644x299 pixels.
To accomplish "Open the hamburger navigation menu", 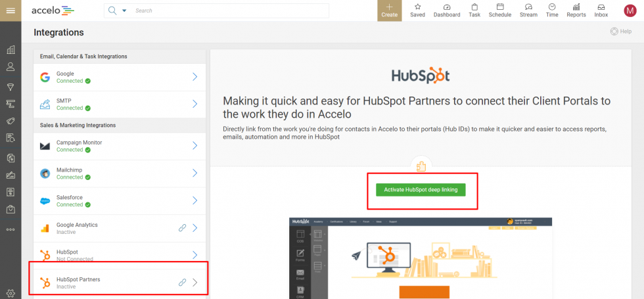I will tap(11, 11).
